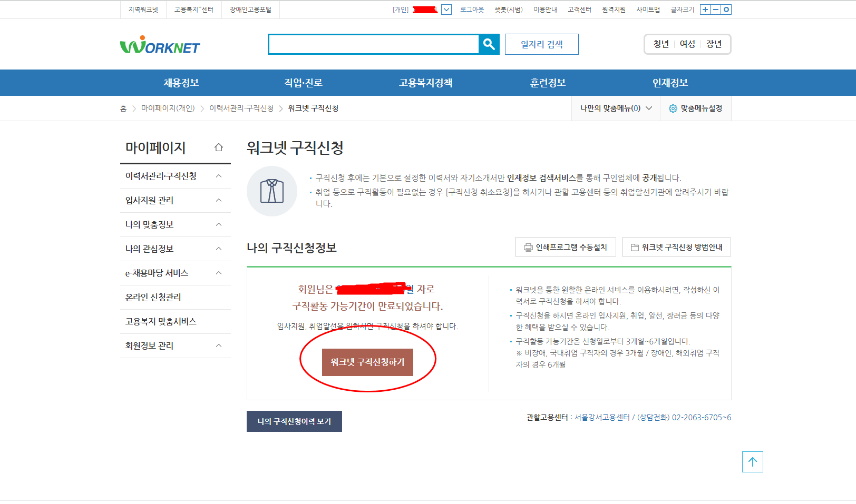Open the 챗봇(시범) link
The width and height of the screenshot is (856, 504).
509,9
